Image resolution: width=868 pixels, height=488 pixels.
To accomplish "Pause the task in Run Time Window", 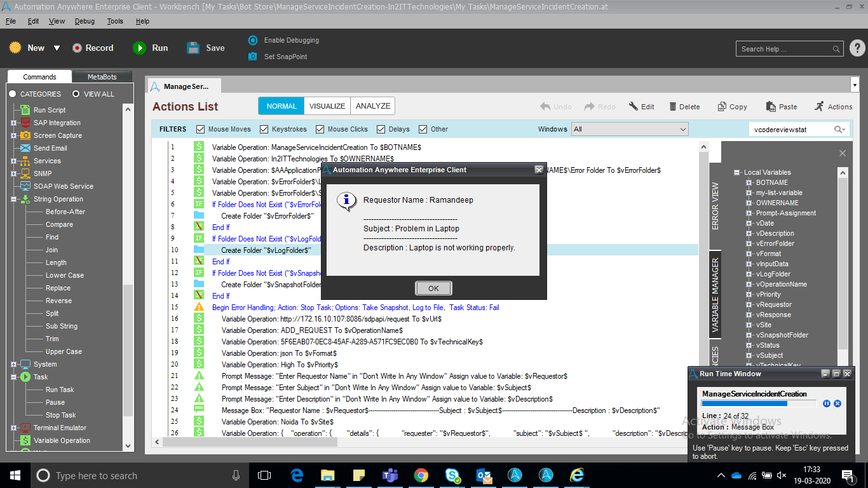I will [x=827, y=403].
